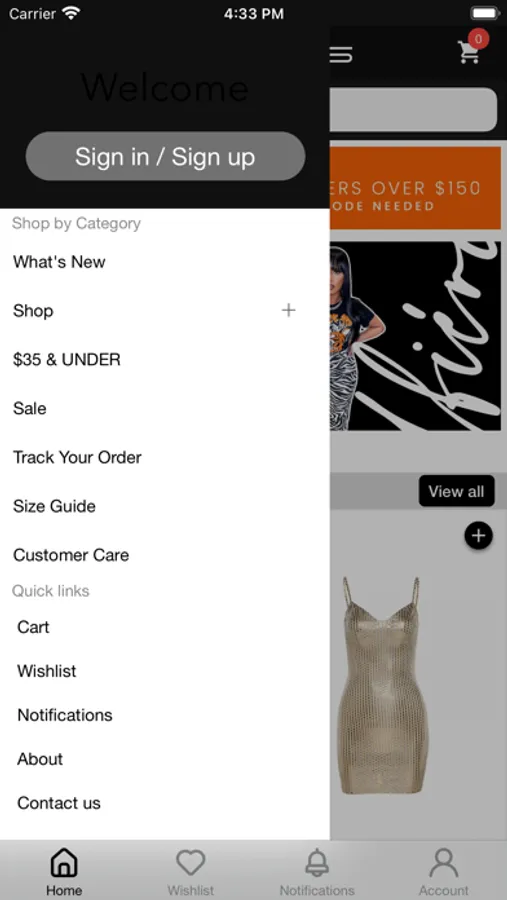This screenshot has height=900, width=507.
Task: Click the Sign in / Sign up button
Action: (165, 156)
